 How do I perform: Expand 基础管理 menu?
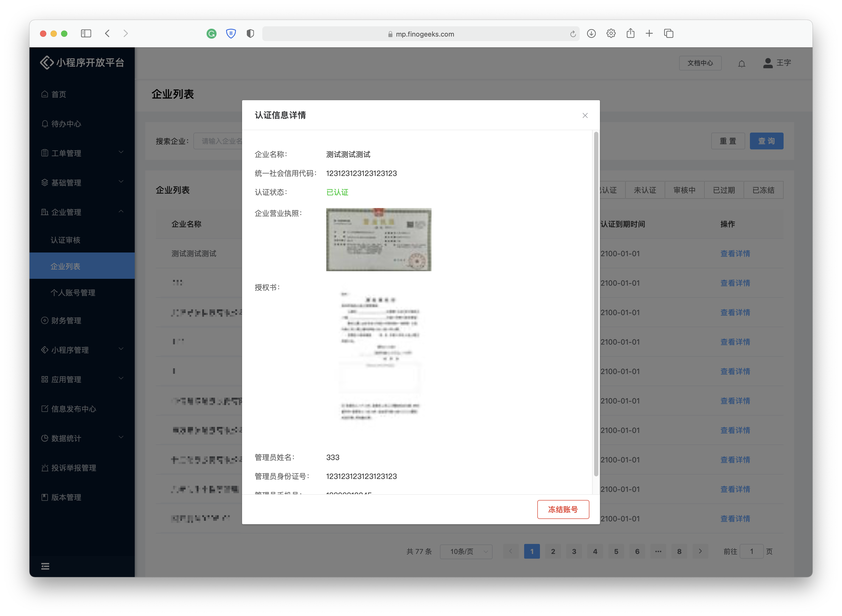pos(82,182)
